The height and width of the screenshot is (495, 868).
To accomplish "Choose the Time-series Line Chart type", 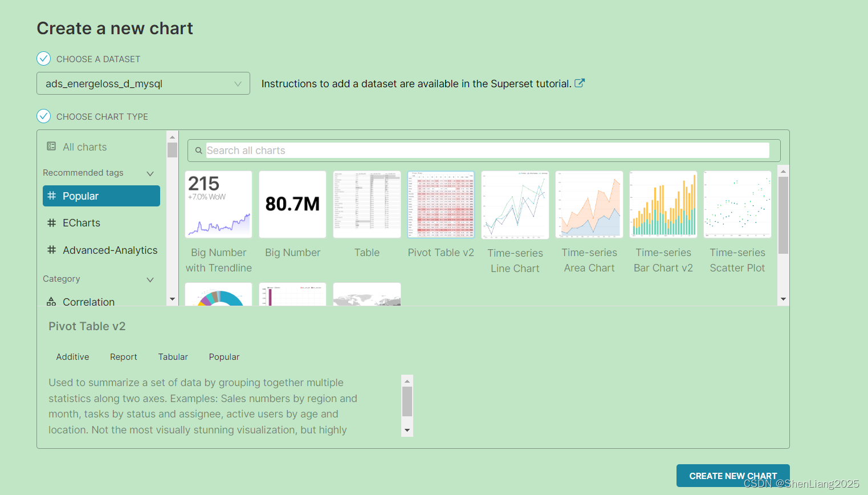I will pyautogui.click(x=515, y=204).
